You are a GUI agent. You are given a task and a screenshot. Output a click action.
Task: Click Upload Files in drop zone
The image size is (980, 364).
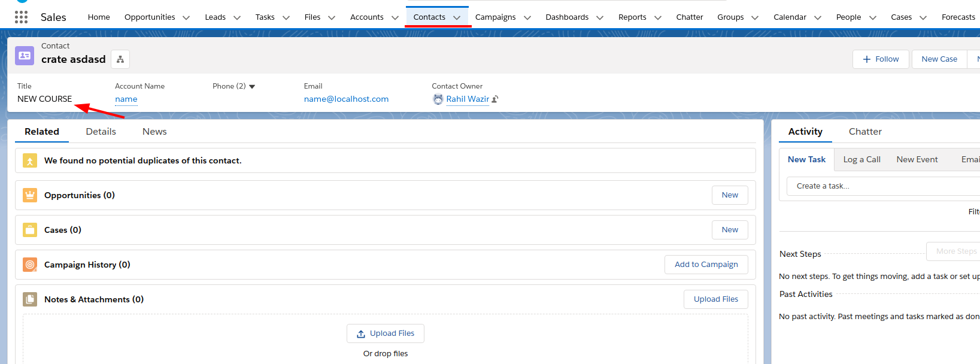tap(386, 333)
